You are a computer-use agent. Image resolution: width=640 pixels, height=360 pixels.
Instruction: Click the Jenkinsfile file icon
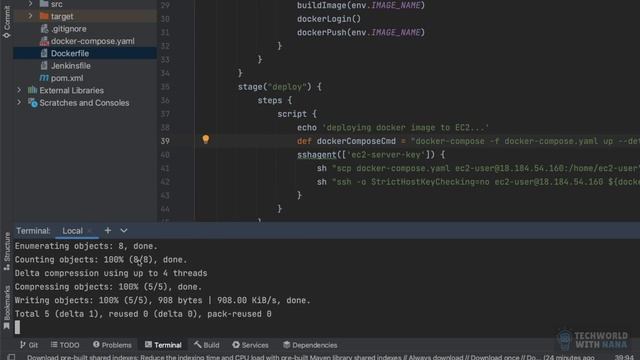44,65
